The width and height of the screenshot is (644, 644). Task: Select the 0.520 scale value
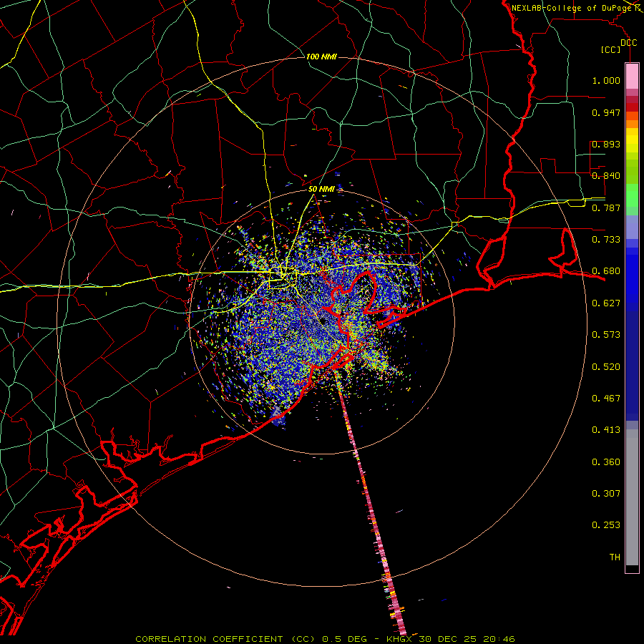point(606,367)
